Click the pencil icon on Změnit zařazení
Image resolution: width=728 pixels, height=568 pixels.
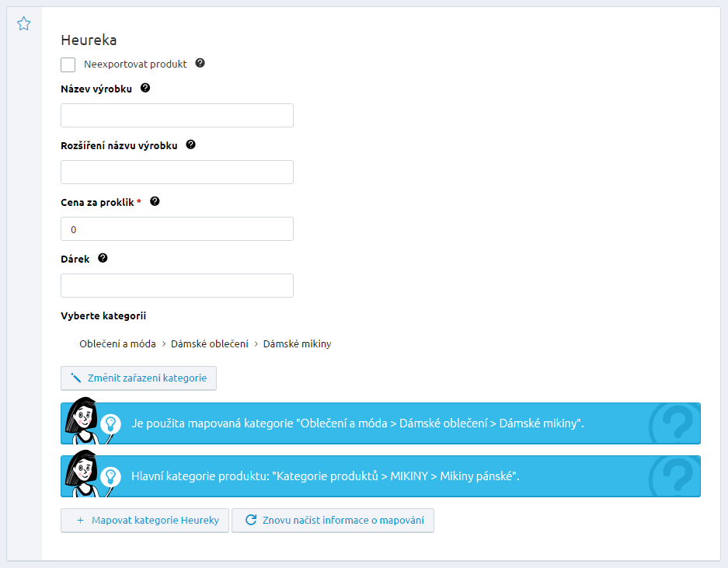coord(75,378)
